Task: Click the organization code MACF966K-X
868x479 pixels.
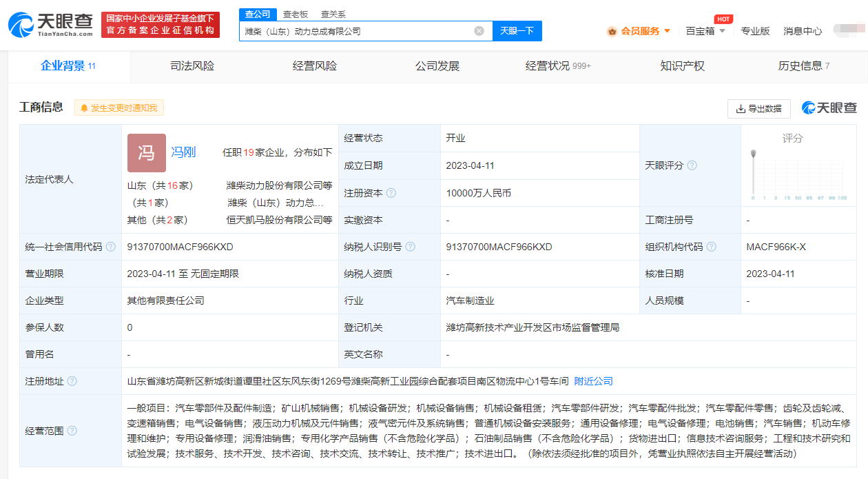Action: coord(776,247)
